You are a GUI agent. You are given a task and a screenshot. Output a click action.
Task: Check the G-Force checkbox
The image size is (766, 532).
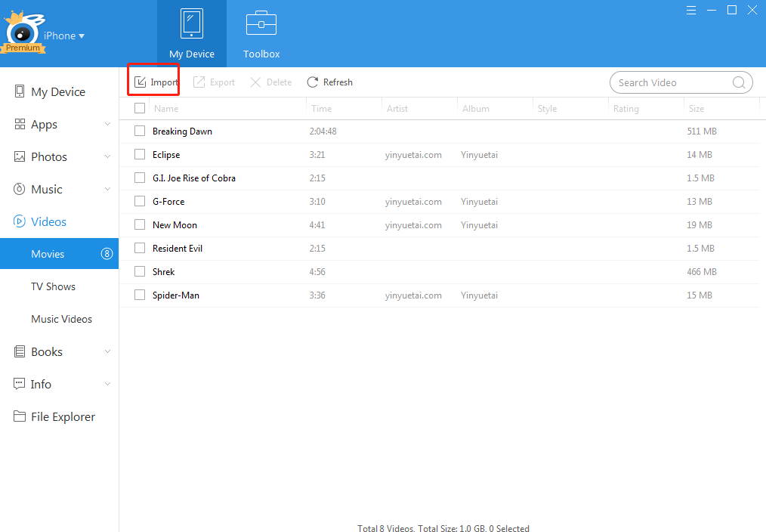click(x=140, y=201)
